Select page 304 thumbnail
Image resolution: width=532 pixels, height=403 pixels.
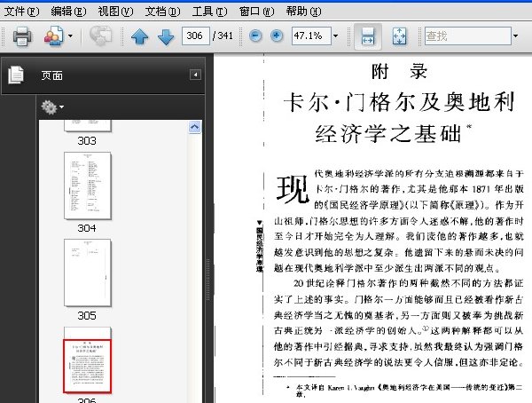(x=87, y=185)
